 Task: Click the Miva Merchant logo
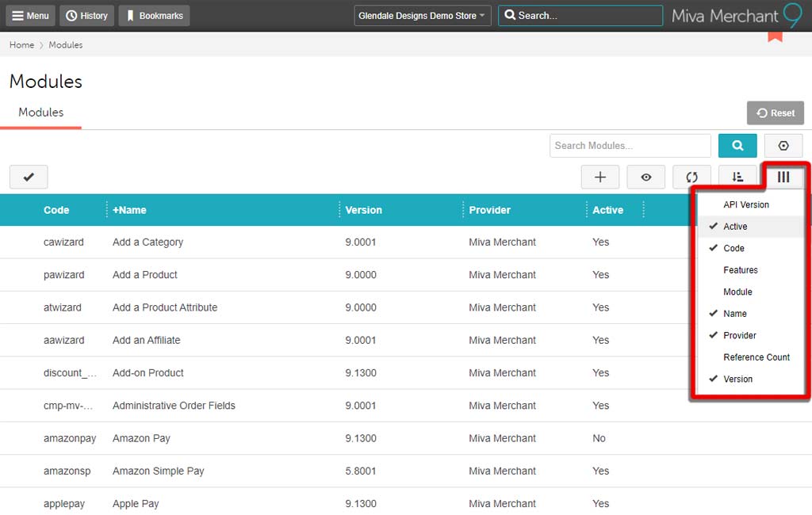[x=737, y=16]
